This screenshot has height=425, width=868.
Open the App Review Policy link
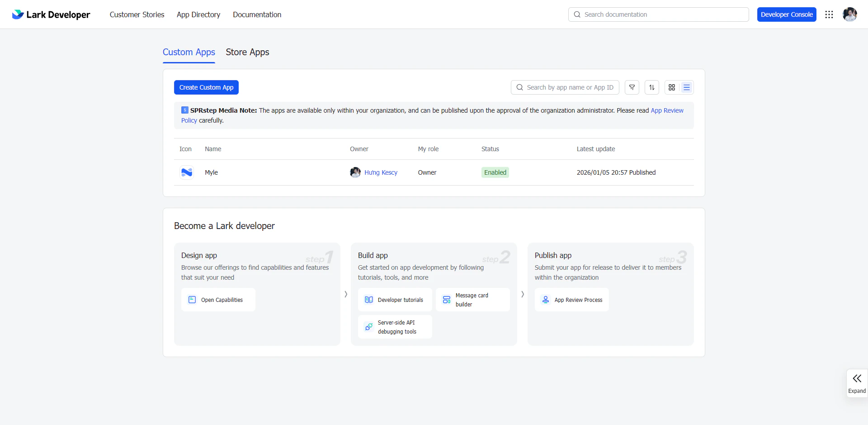pos(667,110)
